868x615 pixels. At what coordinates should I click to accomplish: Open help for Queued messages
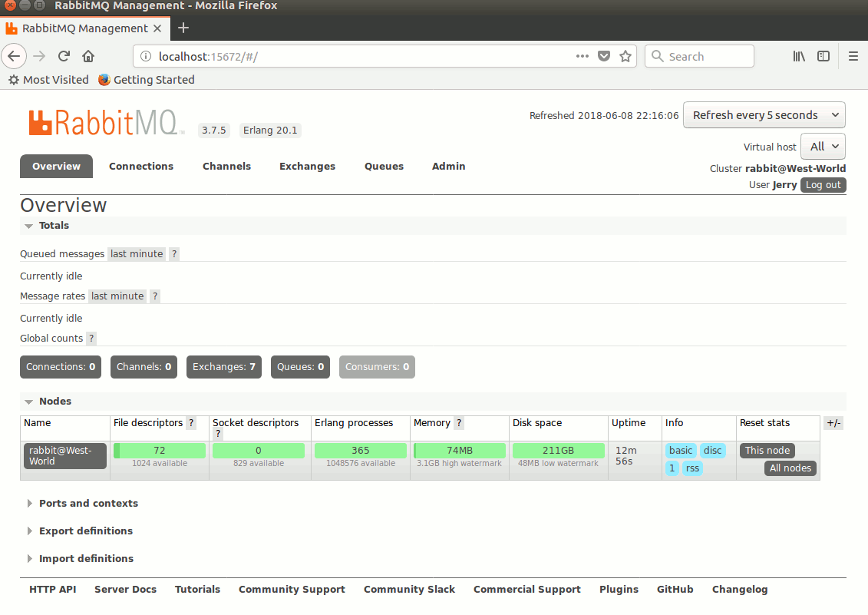(x=174, y=254)
